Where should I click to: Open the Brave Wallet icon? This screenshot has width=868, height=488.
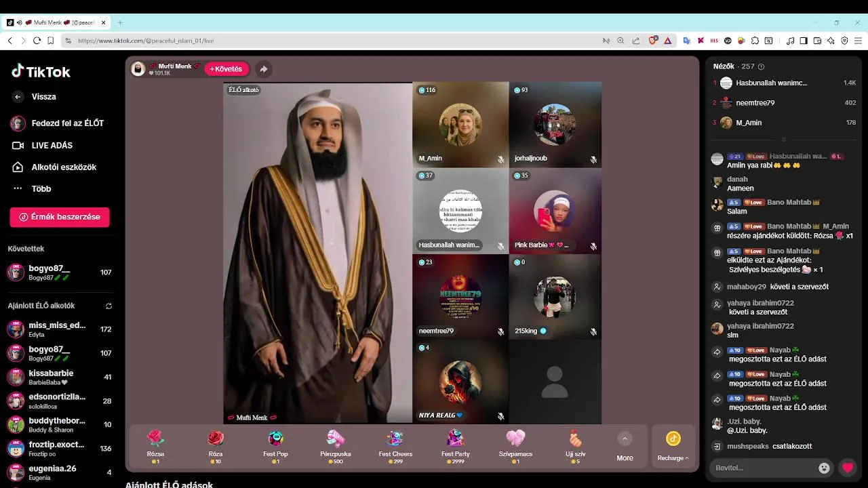pyautogui.click(x=817, y=41)
